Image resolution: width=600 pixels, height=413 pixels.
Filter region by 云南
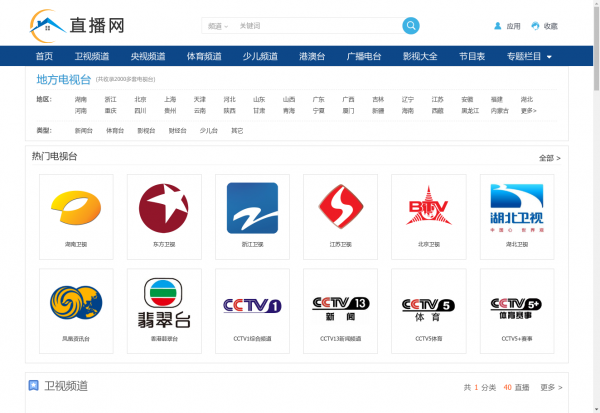point(200,111)
